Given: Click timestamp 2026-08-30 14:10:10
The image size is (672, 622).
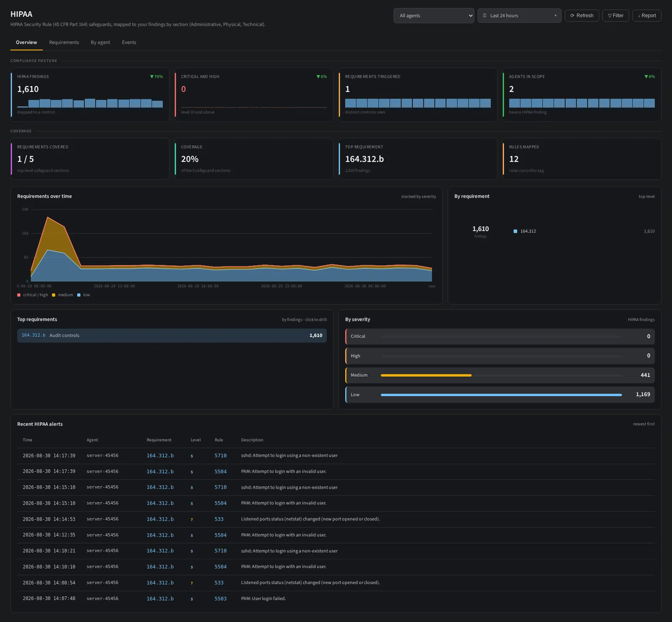Looking at the screenshot, I should click(x=49, y=567).
